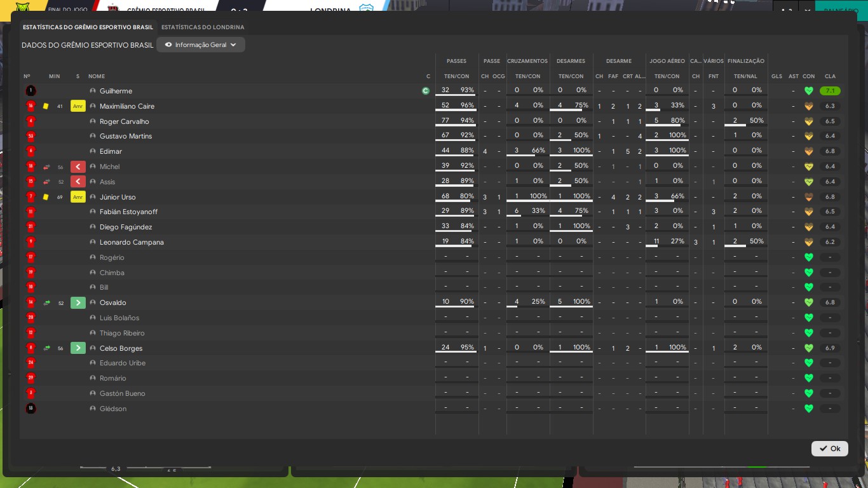Click Roger Carvalho's condition heart icon

[809, 121]
